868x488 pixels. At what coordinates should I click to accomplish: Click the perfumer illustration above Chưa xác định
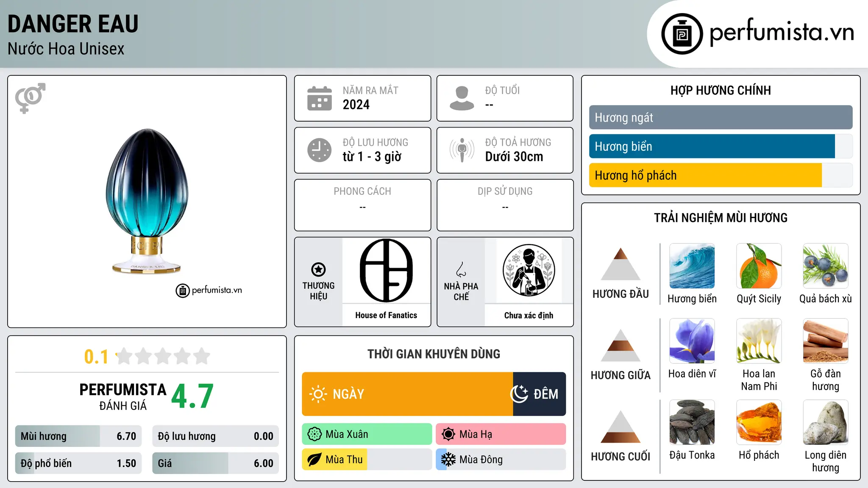(529, 270)
